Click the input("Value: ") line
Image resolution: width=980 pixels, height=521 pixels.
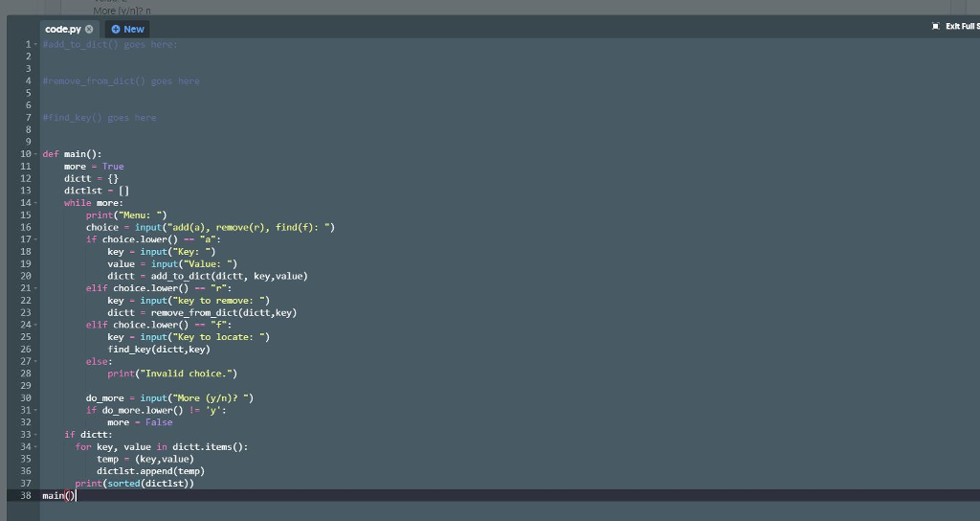pyautogui.click(x=172, y=264)
